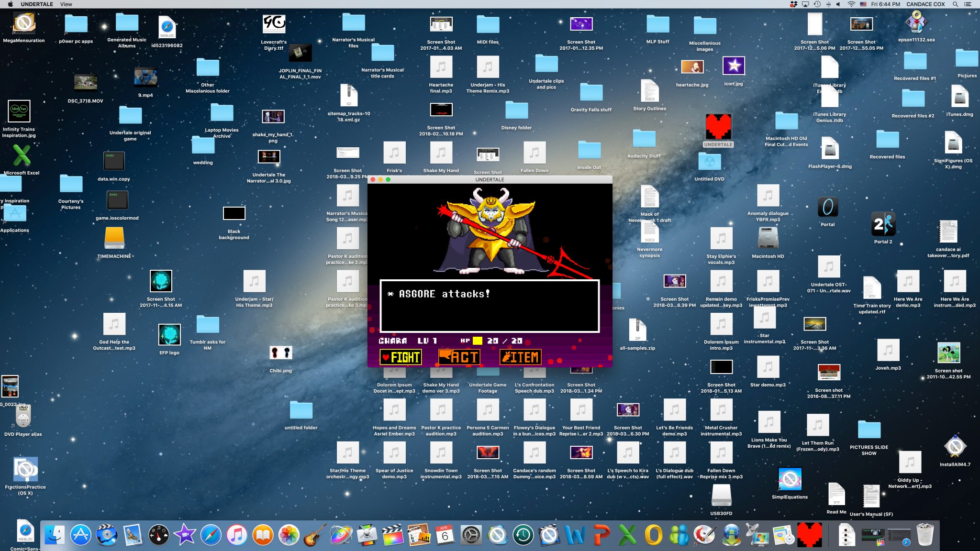
Task: Launch iTunes from the Dock
Action: pos(237,535)
